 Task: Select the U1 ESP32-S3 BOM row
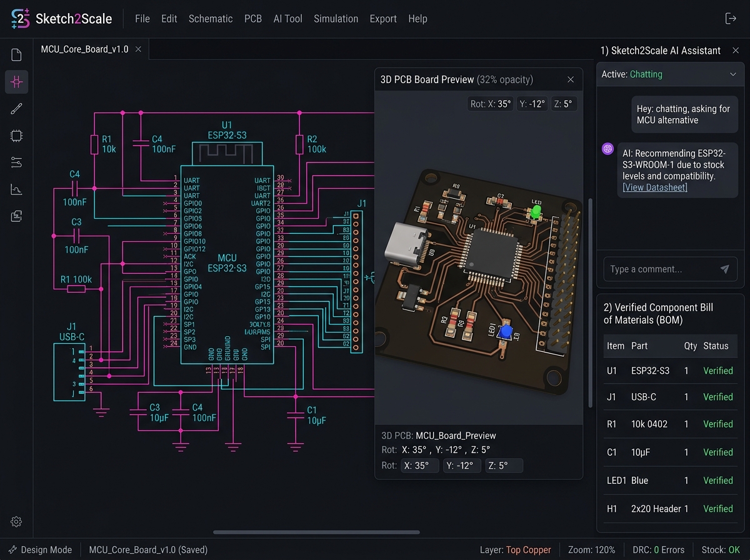click(671, 371)
